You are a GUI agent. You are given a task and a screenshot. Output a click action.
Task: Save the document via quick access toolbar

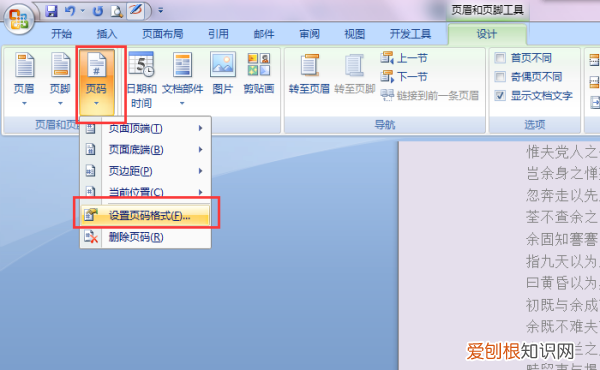click(x=51, y=11)
